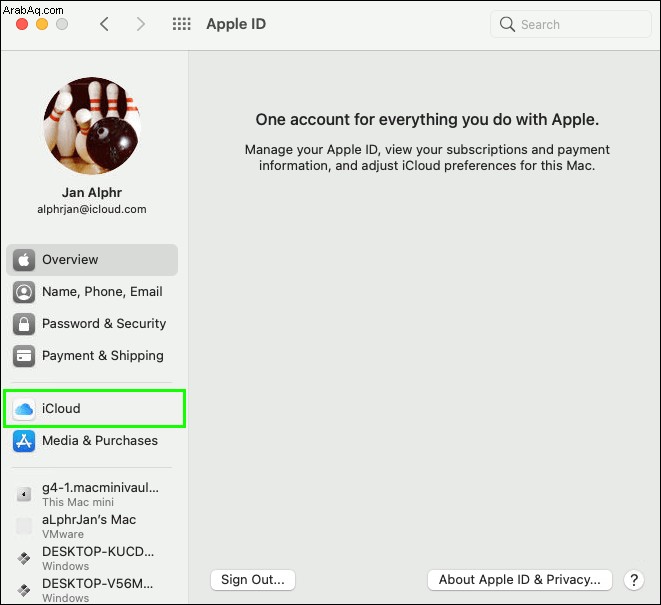Click the 'One account for everything' heading
Screen dimensions: 661x605
(427, 120)
